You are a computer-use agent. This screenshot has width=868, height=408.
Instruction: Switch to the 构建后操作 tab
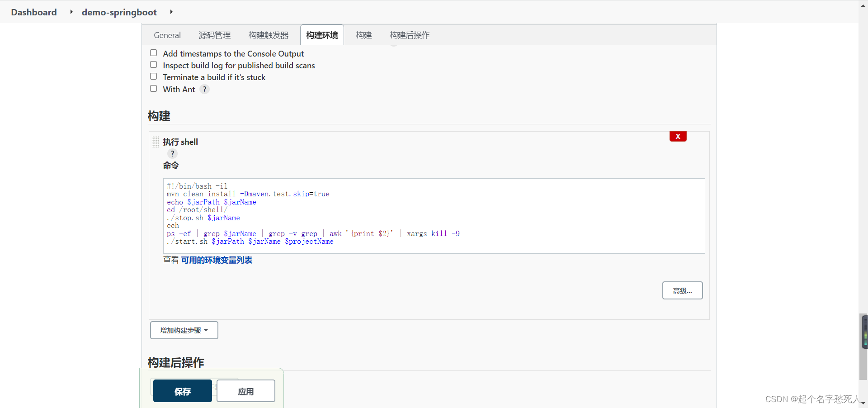[410, 35]
